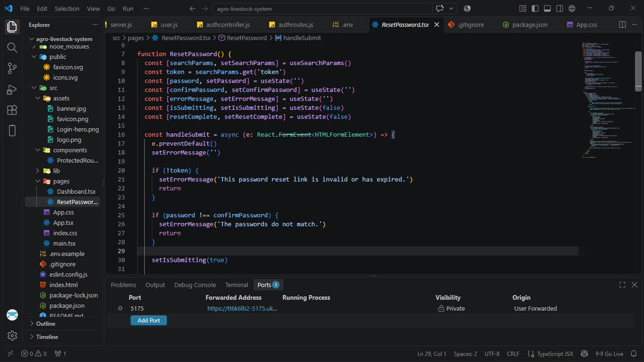The image size is (644, 362).
Task: Collapse the assets folder
Action: 61,98
